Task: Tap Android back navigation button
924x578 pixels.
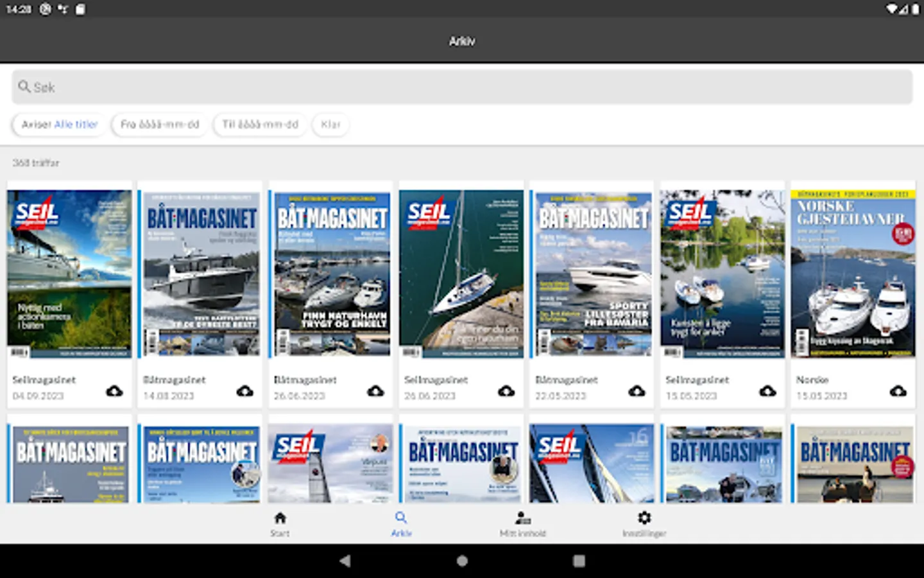Action: 345,561
